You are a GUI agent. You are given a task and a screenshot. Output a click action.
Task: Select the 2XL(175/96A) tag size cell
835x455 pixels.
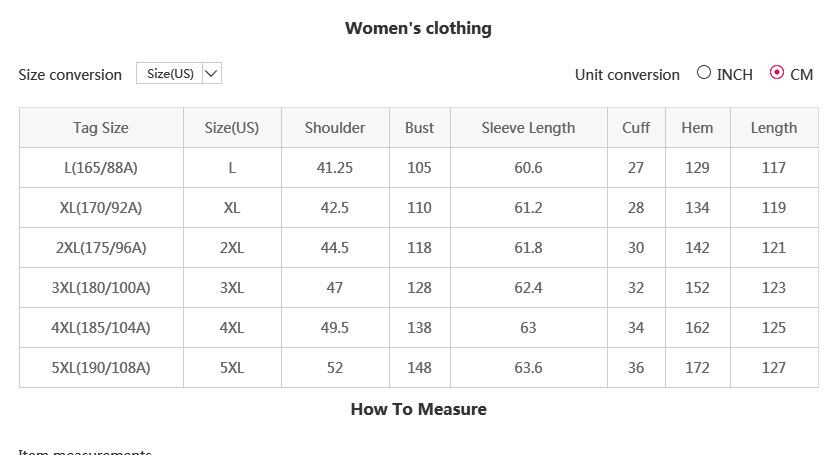pyautogui.click(x=101, y=248)
